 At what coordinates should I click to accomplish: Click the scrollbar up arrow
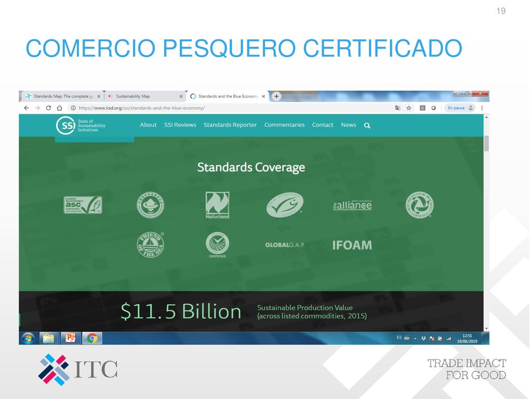486,117
